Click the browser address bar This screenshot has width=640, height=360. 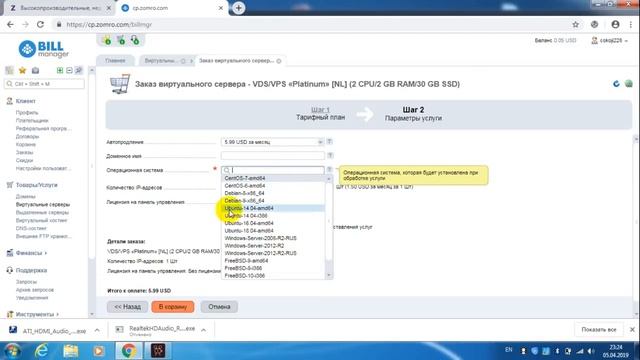tap(310, 24)
